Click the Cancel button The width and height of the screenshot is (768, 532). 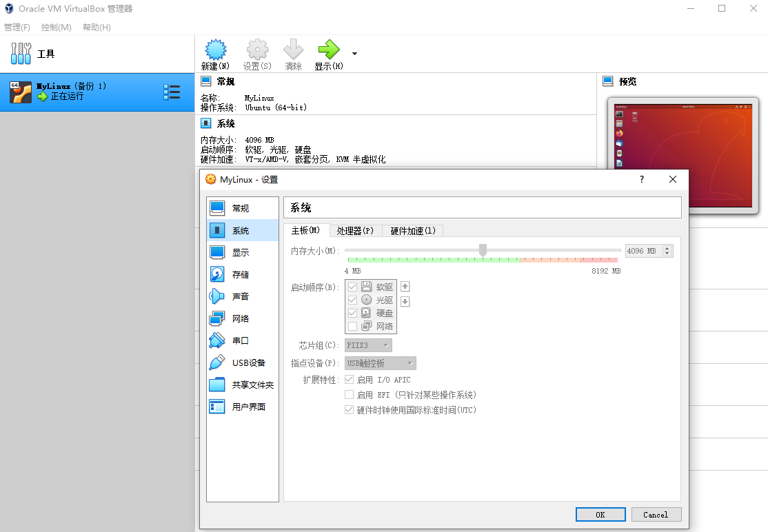pos(656,514)
